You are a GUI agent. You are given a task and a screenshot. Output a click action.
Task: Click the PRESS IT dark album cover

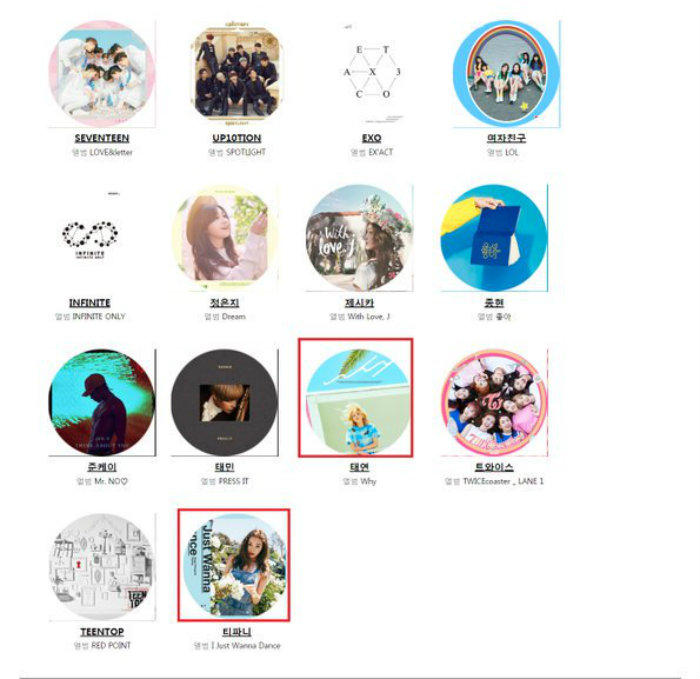pos(225,403)
